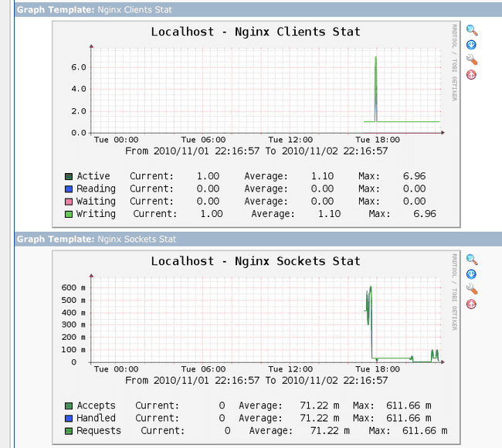Click the Waiting legend pink swatch
This screenshot has height=448, width=502.
(x=69, y=202)
